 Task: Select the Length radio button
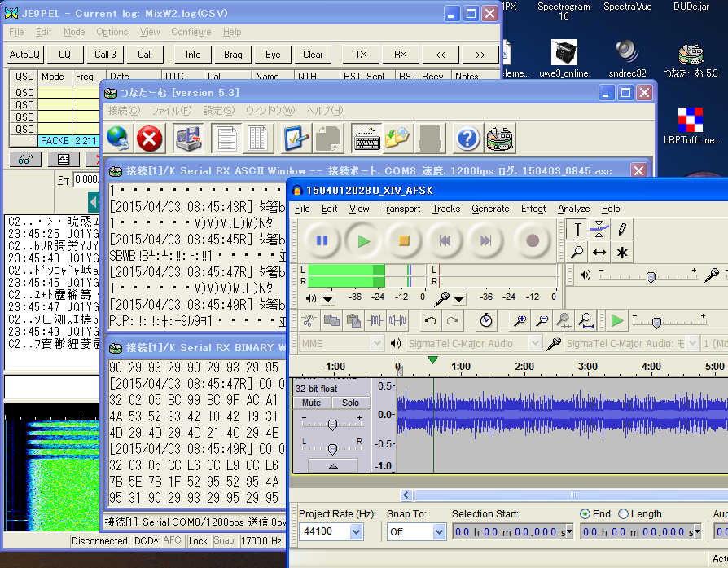(x=624, y=513)
